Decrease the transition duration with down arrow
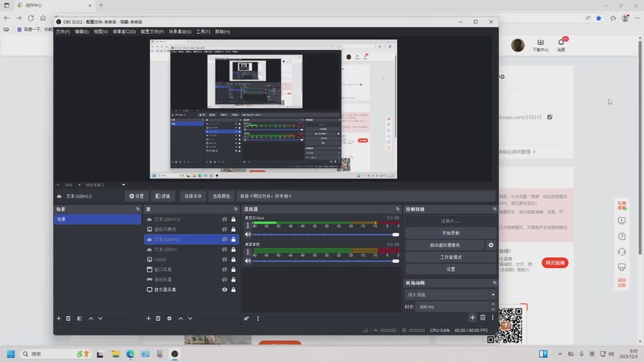Viewport: 644px width, 362px height. [x=493, y=309]
